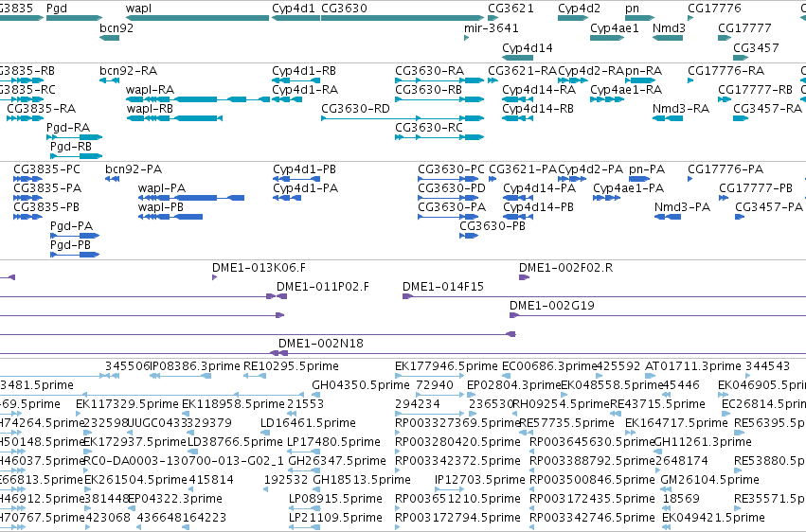Image resolution: width=806 pixels, height=532 pixels.
Task: Select the Nmd3-PA protein feature
Action: tap(668, 217)
